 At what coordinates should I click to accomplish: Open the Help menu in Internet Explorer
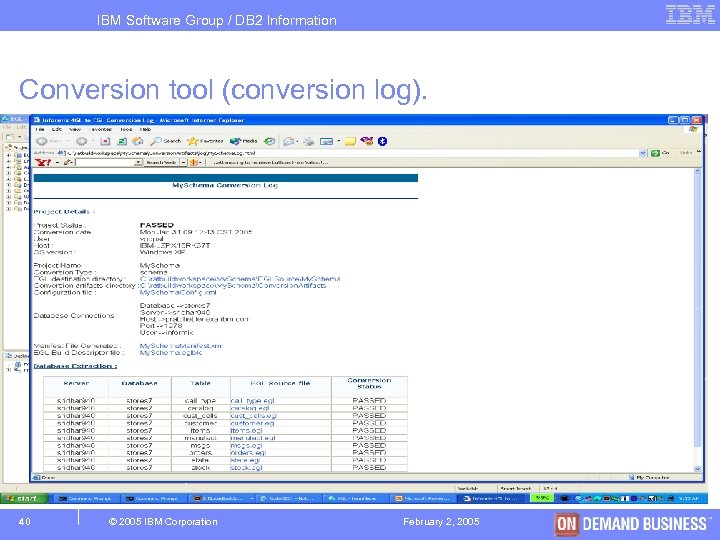pos(146,129)
